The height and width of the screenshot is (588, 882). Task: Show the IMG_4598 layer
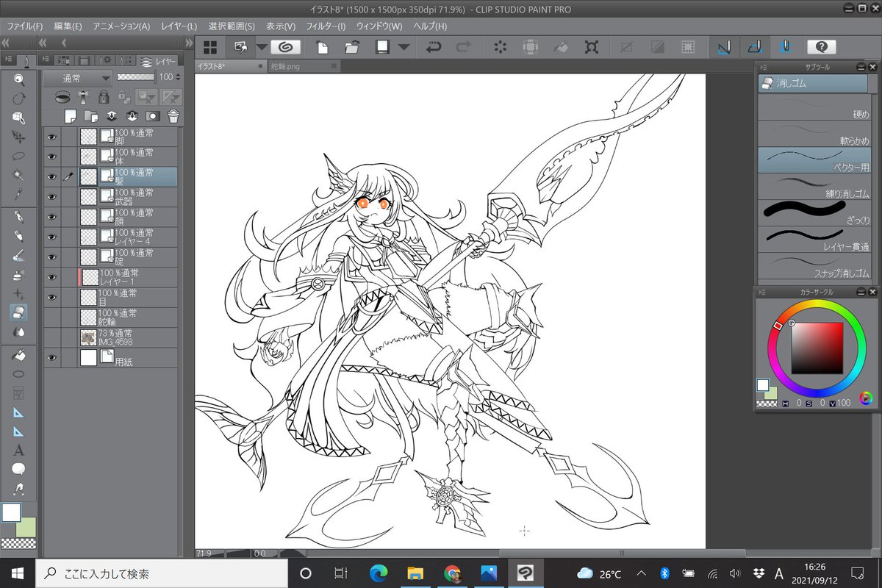tap(51, 337)
